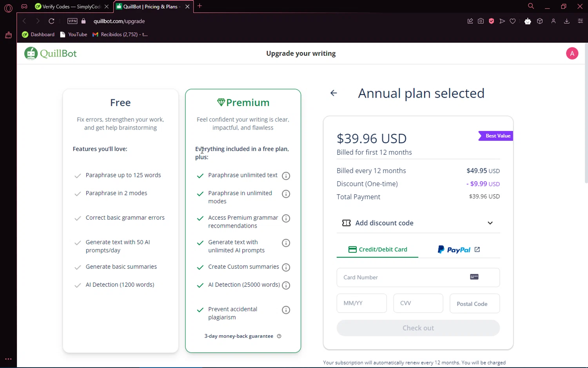Show info for Create Custom summaries
This screenshot has height=368, width=588.
pyautogui.click(x=286, y=268)
